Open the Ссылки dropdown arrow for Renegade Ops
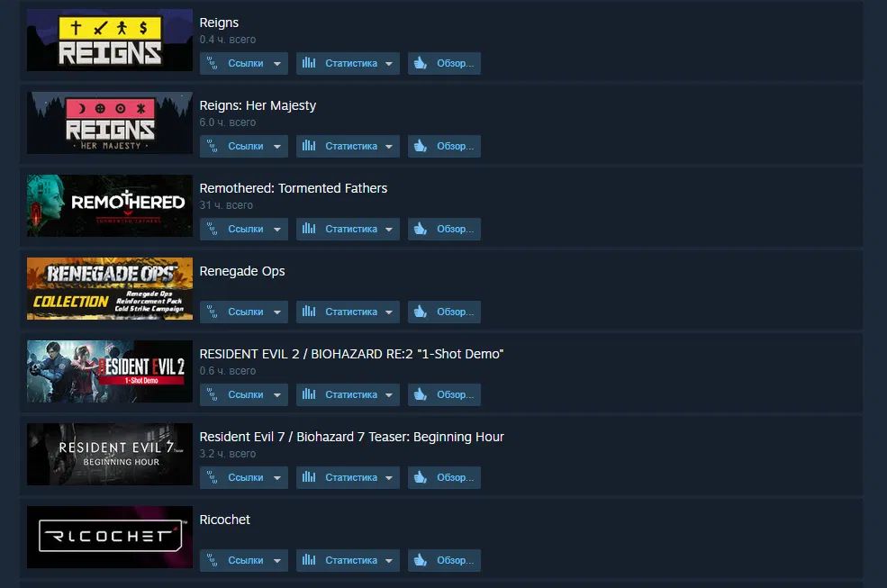The height and width of the screenshot is (588, 887). click(277, 312)
